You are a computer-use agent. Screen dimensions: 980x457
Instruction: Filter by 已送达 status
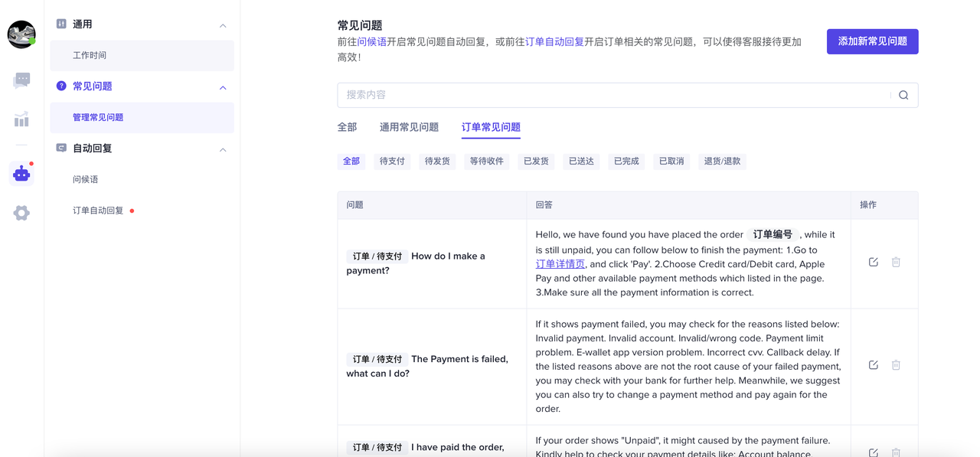pos(581,162)
